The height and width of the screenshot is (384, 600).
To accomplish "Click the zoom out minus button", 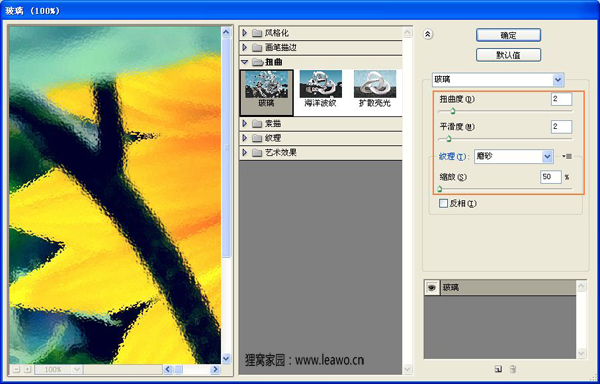I will pos(16,369).
